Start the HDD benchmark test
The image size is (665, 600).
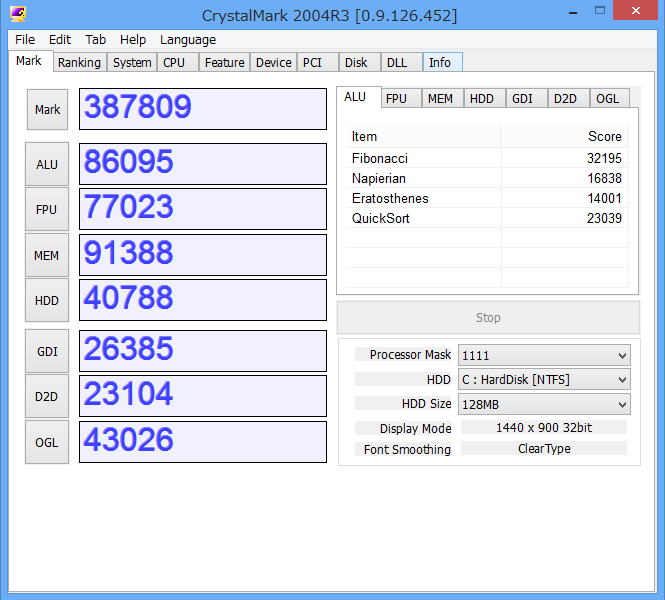click(x=47, y=300)
